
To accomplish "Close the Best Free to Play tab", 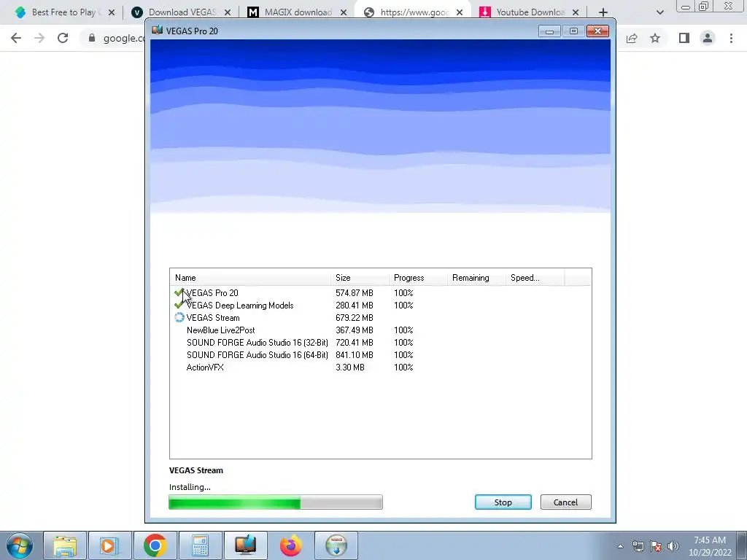I will pyautogui.click(x=112, y=12).
